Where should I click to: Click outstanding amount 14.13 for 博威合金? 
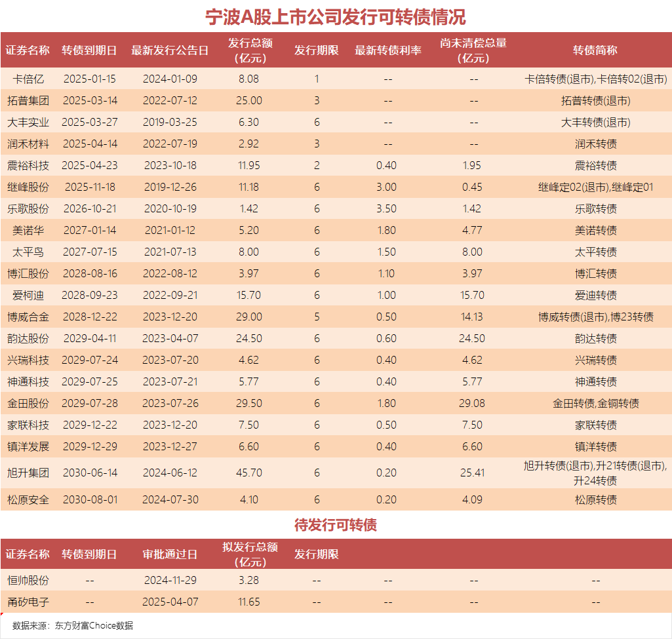tap(472, 317)
